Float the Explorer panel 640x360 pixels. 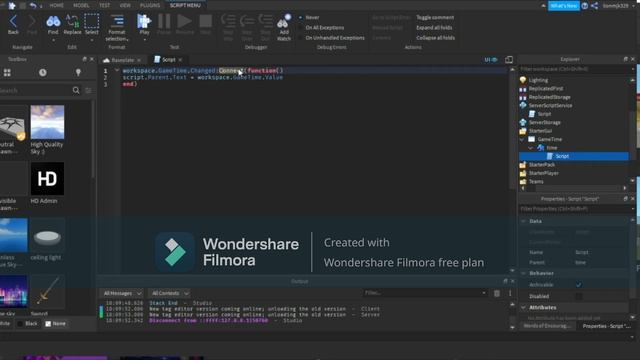pos(626,59)
